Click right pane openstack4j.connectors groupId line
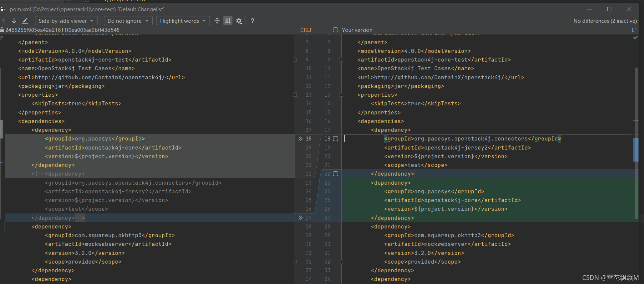The height and width of the screenshot is (284, 644). click(x=473, y=138)
